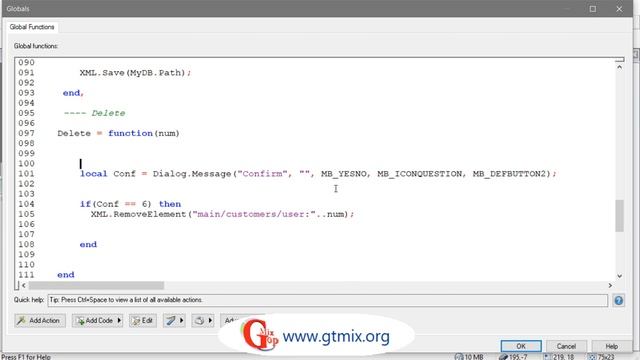This screenshot has height=360, width=640.
Task: Click the 'then' keyword on line 104
Action: (170, 204)
